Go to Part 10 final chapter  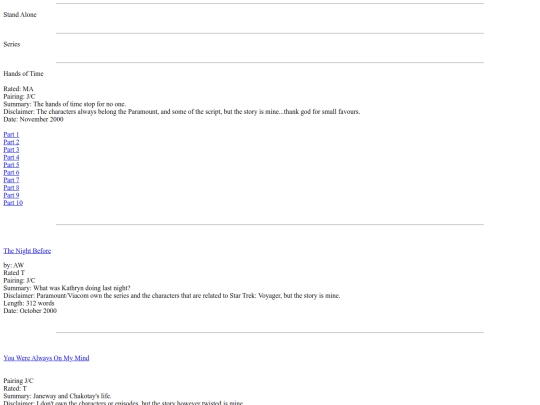[x=13, y=203]
